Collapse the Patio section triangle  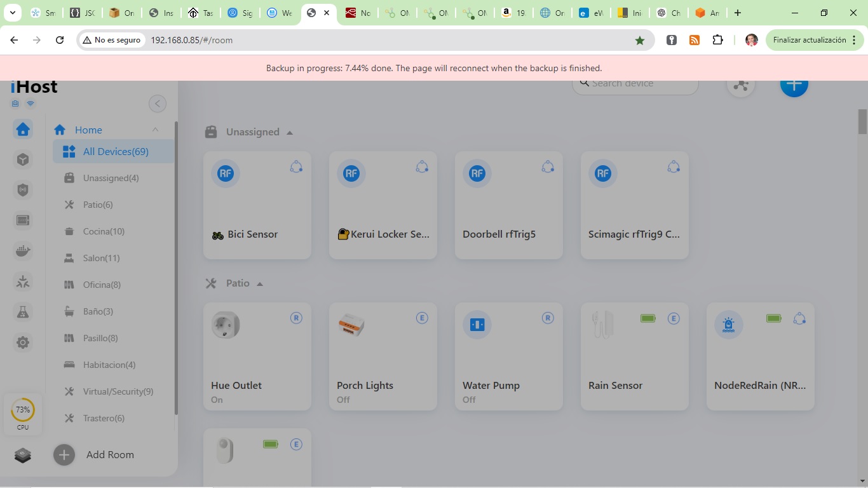260,284
